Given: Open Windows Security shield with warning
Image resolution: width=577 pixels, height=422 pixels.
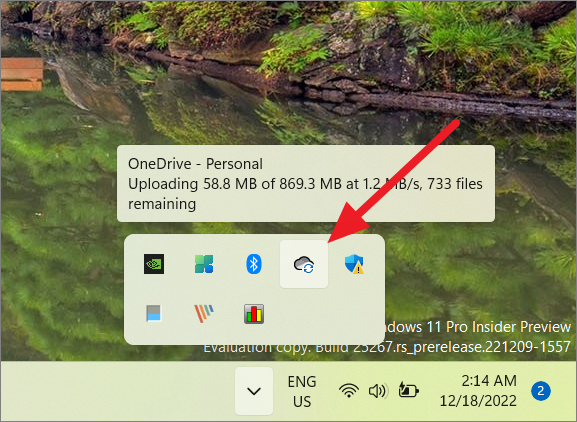Looking at the screenshot, I should pyautogui.click(x=354, y=264).
